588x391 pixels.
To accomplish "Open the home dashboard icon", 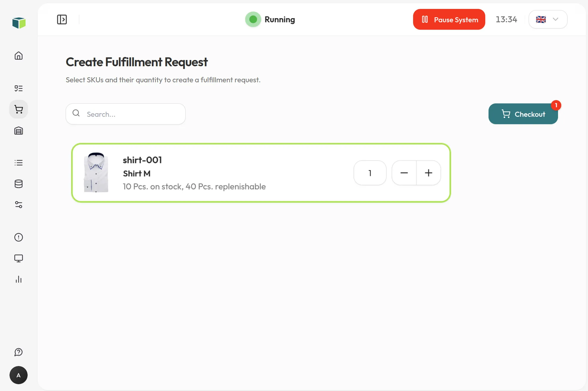I will (x=19, y=56).
